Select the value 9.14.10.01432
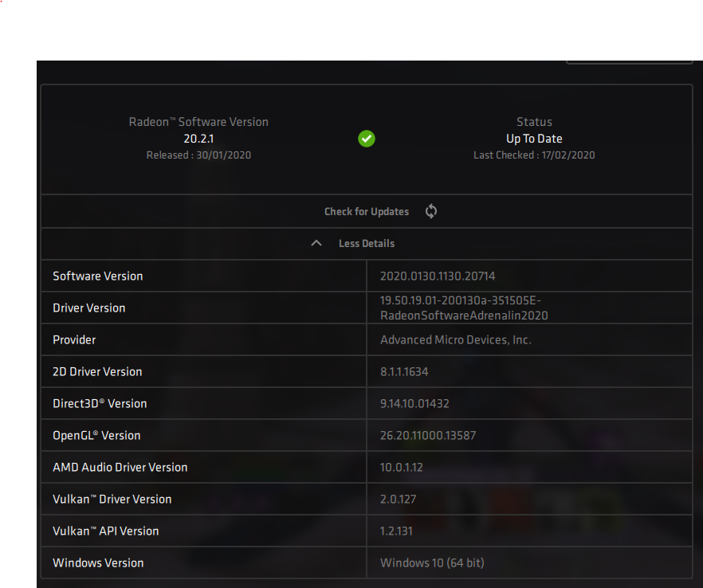 [x=414, y=403]
